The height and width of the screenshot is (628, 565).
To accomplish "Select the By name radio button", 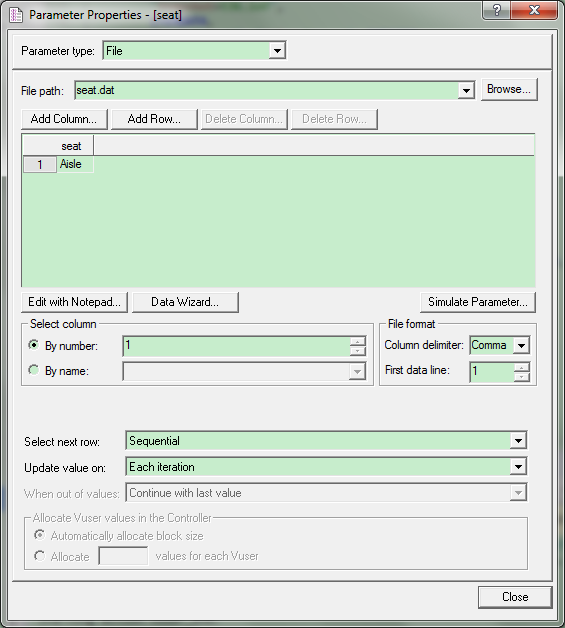I will 34,370.
